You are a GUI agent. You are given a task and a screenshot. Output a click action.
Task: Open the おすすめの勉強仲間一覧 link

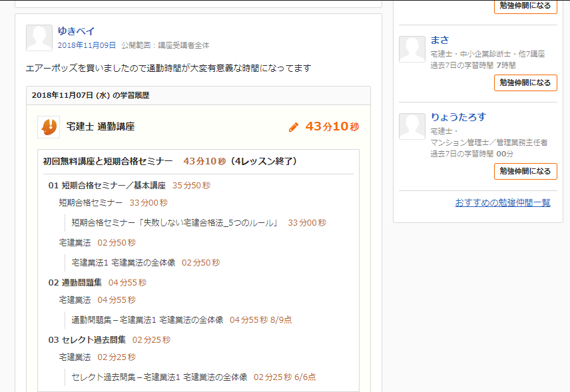click(x=503, y=203)
